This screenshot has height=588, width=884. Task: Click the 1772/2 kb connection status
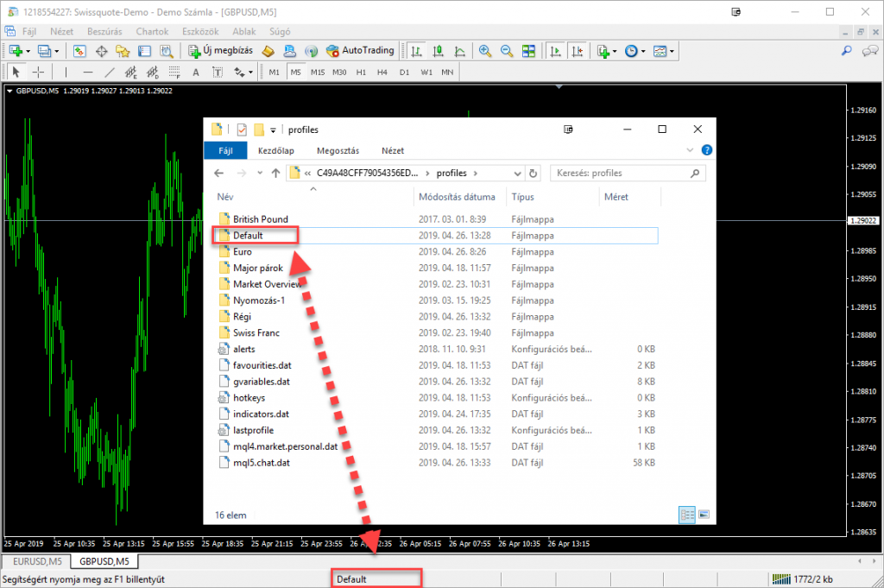802,579
